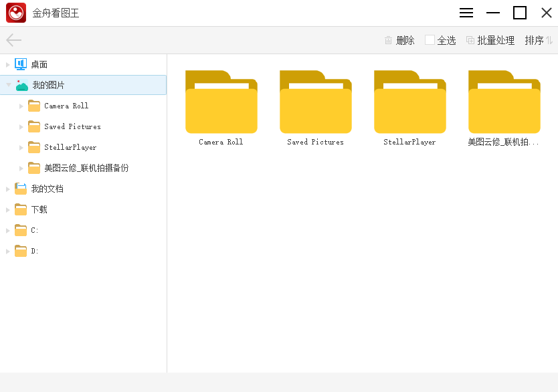Click the Camera Roll label under its folder

coord(221,142)
